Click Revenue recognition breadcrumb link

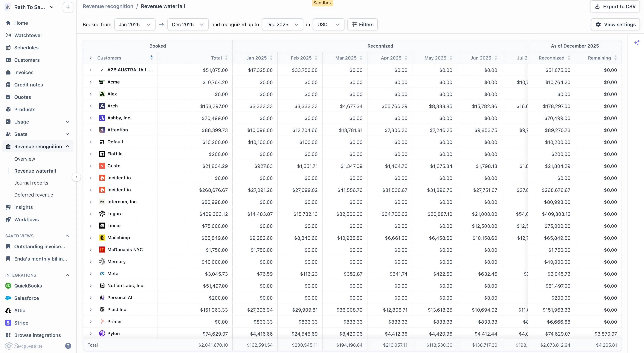[108, 6]
